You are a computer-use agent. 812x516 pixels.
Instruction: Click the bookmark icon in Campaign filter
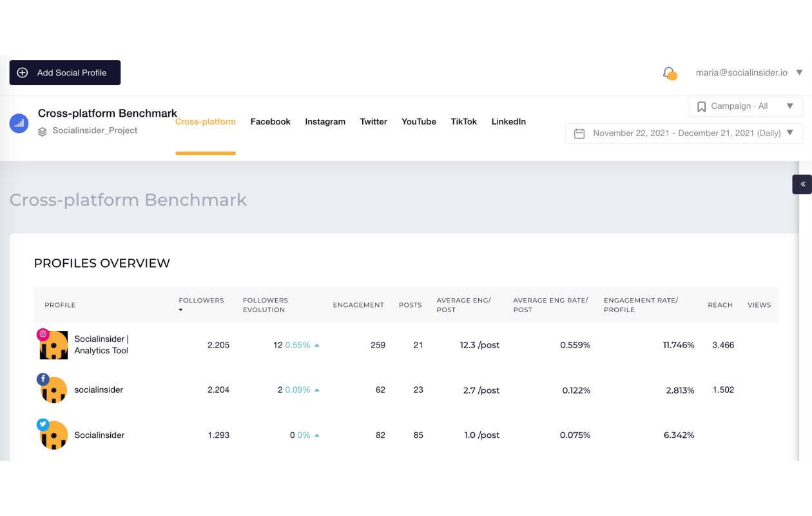pyautogui.click(x=702, y=106)
